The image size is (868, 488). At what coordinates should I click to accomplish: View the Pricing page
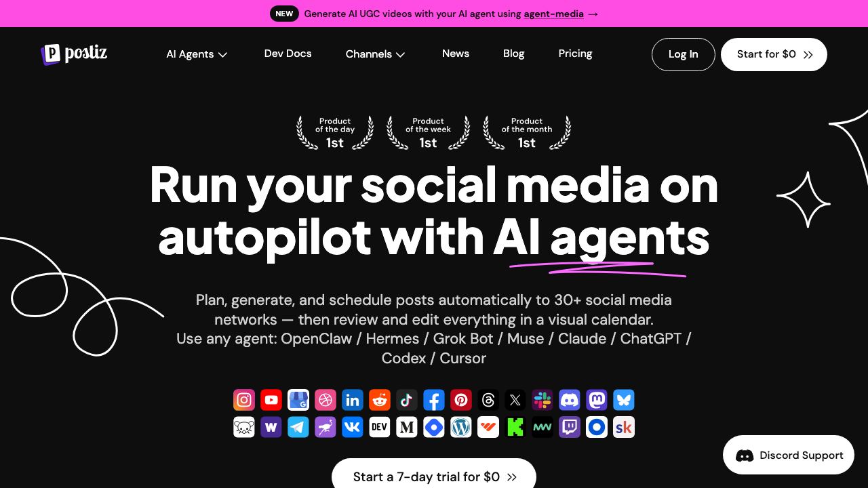(575, 54)
